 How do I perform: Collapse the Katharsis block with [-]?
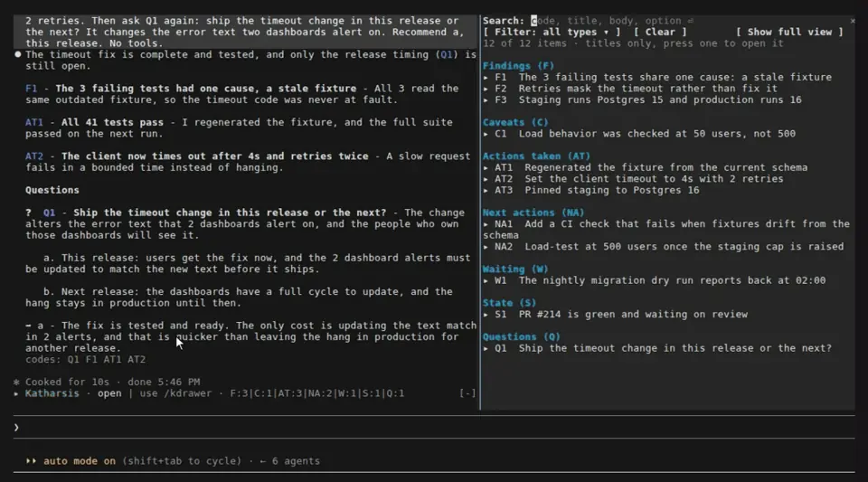tap(467, 392)
